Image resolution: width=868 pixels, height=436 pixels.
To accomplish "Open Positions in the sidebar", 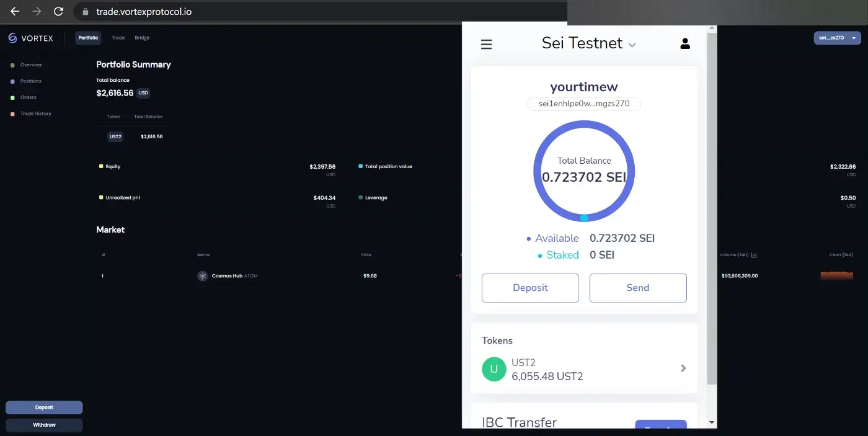I will pyautogui.click(x=31, y=81).
